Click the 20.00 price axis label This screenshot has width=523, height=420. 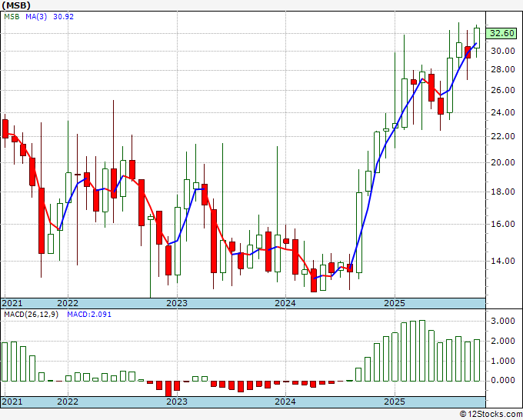[x=502, y=162]
